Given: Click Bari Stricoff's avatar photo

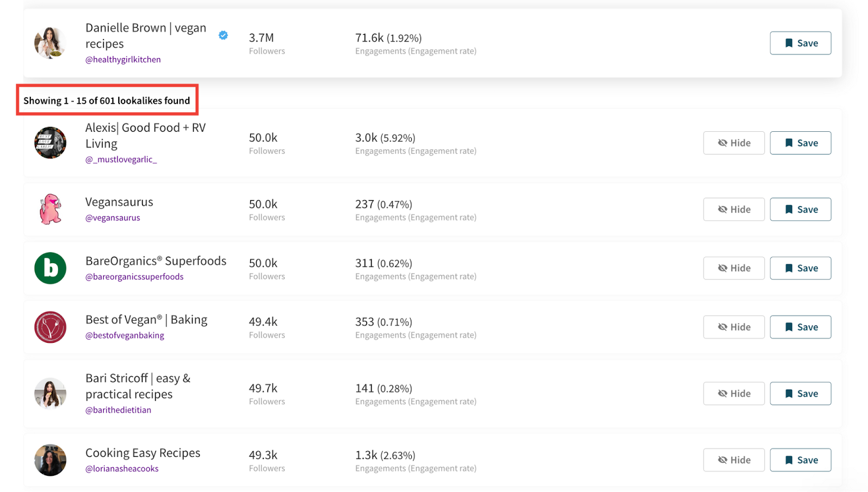Looking at the screenshot, I should tap(50, 393).
